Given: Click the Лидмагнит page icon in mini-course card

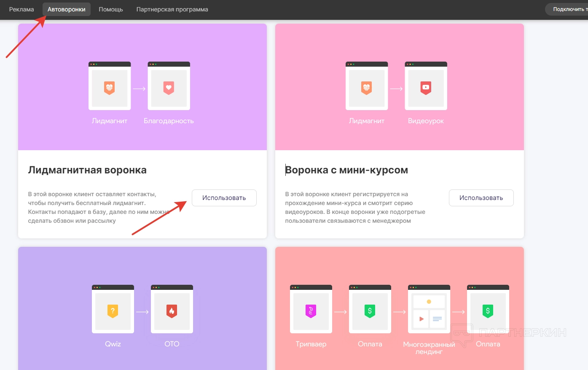Looking at the screenshot, I should pyautogui.click(x=367, y=86).
